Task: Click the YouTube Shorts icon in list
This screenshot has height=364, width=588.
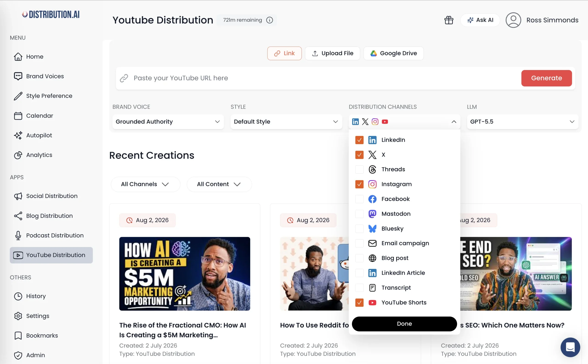Action: pyautogui.click(x=372, y=303)
